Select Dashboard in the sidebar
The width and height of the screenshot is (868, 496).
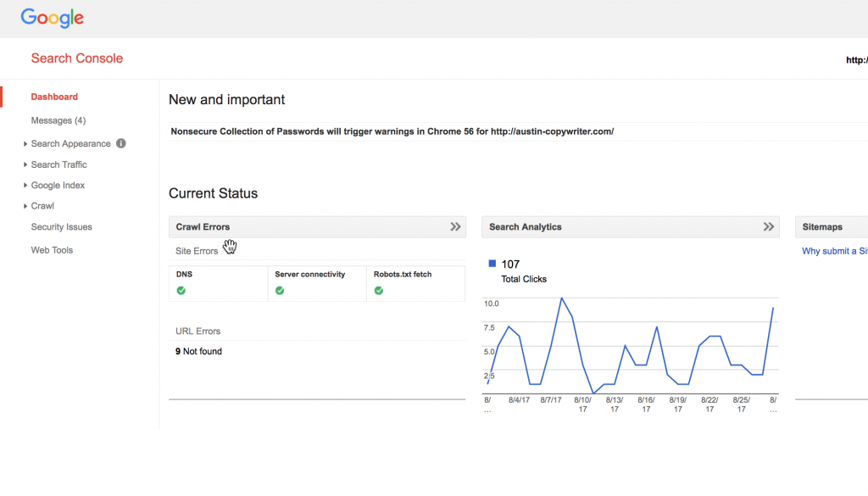click(x=54, y=97)
